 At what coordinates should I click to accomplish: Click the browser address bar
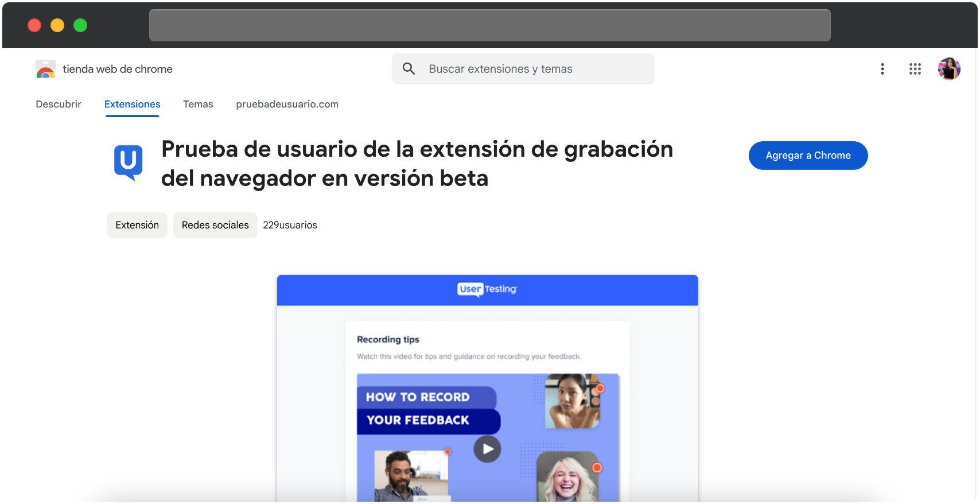(x=490, y=25)
